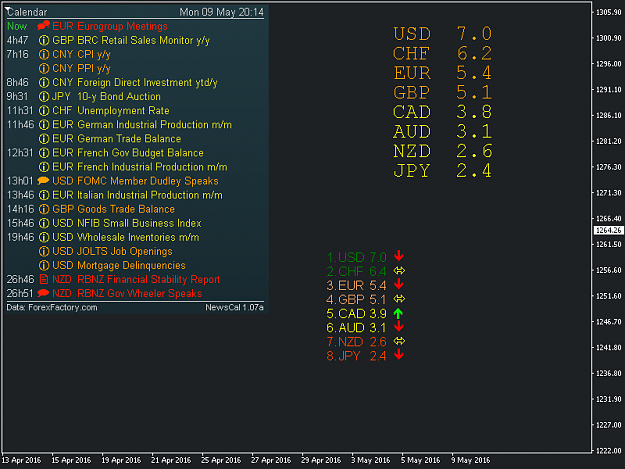Click info icon beside French Industrial Production
Image resolution: width=625 pixels, height=469 pixels.
click(44, 167)
